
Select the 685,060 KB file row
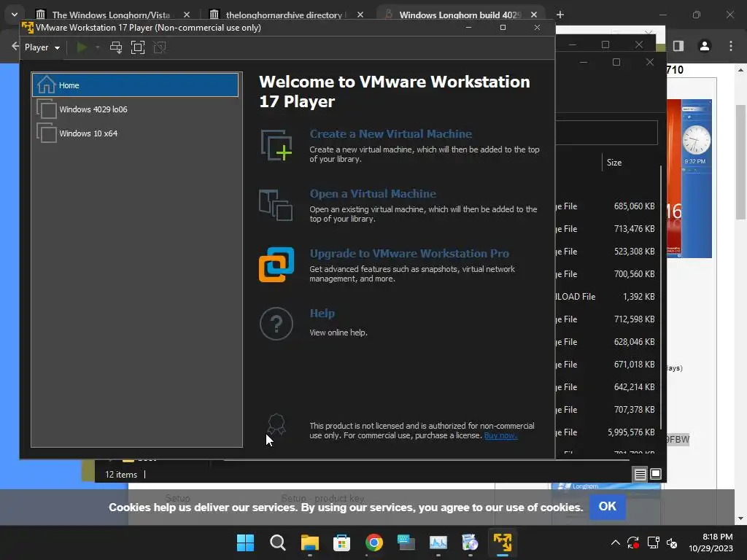[608, 206]
